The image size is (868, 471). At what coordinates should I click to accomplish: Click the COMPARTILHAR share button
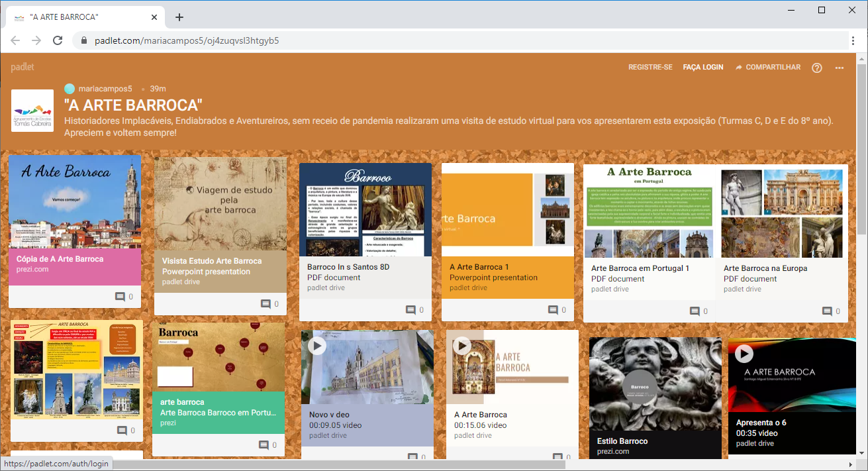tap(768, 68)
